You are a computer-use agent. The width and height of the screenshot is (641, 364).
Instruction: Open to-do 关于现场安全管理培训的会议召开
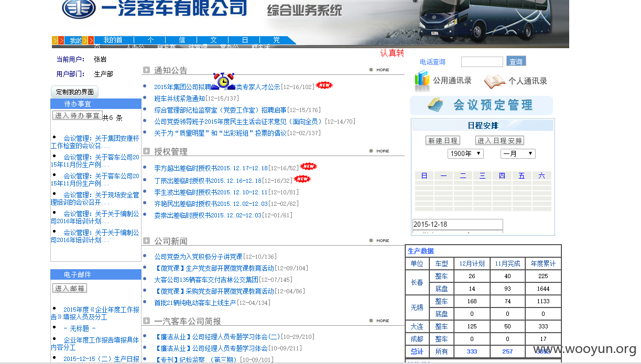coord(95,198)
